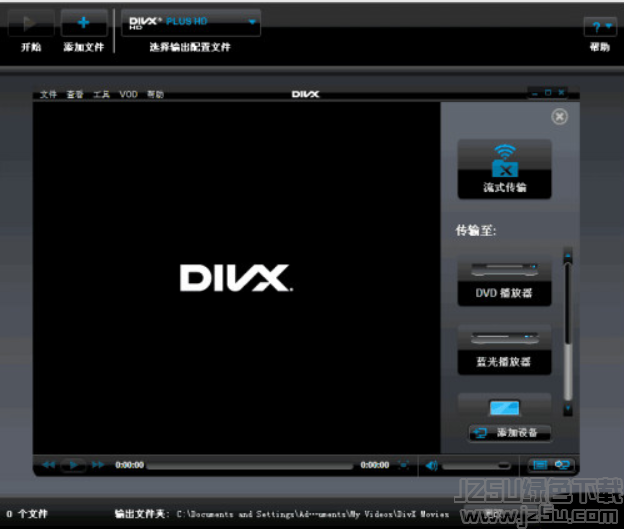Open the DivX Plus HD output profile dropdown
Viewport: 624px width, 529px height.
(x=191, y=23)
